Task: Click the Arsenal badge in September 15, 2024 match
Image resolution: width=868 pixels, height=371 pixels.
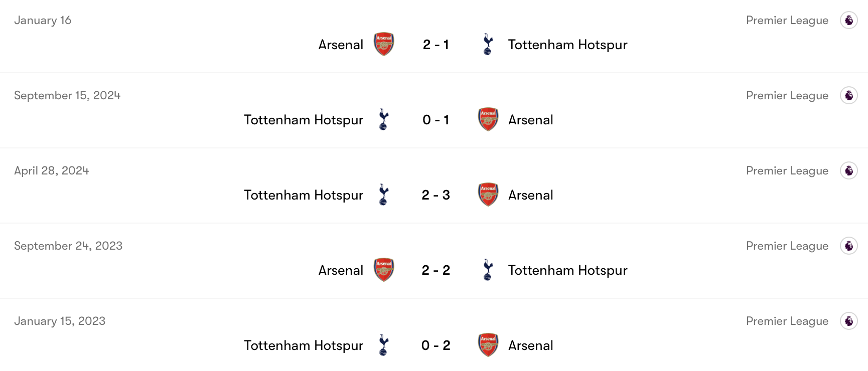Action: pyautogui.click(x=487, y=119)
